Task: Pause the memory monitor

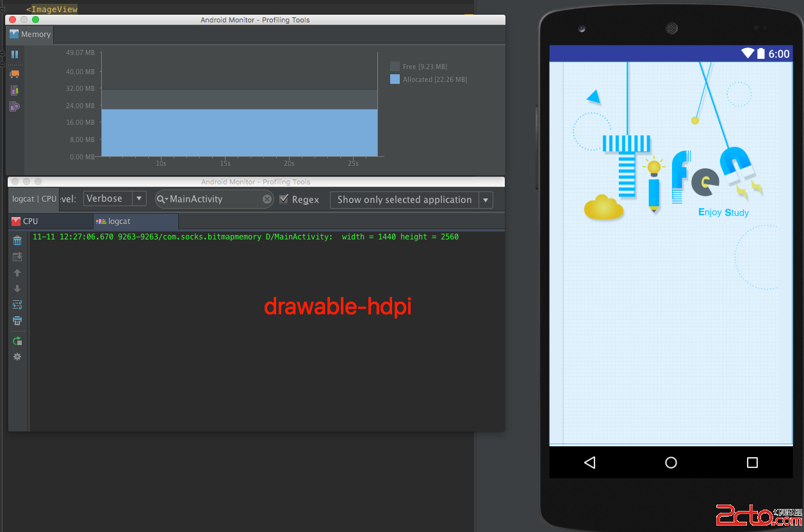Action: pos(15,54)
